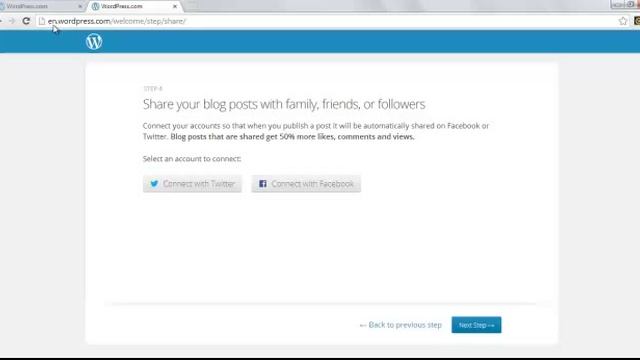Follow the Back to previous step link
Viewport: 640px width, 360px height.
coord(400,325)
